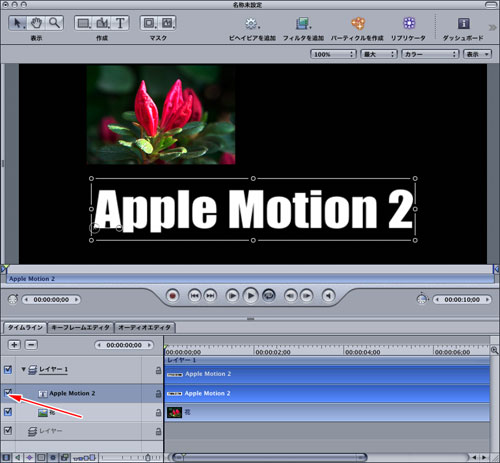This screenshot has height=463, width=500.
Task: Click the Apple Motion 2 canvas text
Action: click(253, 210)
